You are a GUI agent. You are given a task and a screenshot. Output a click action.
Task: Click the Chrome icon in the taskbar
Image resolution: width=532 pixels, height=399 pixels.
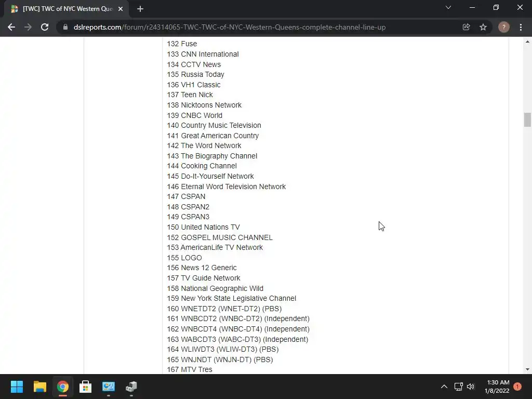[x=63, y=387]
